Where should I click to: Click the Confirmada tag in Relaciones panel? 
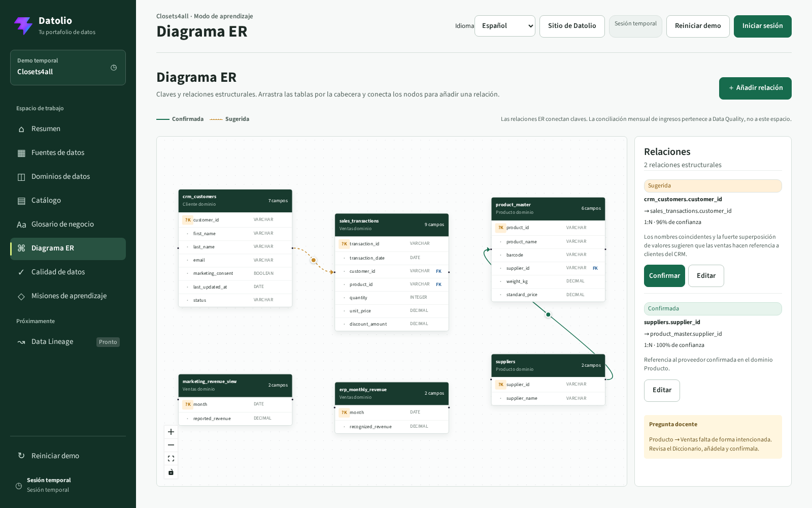(x=713, y=309)
